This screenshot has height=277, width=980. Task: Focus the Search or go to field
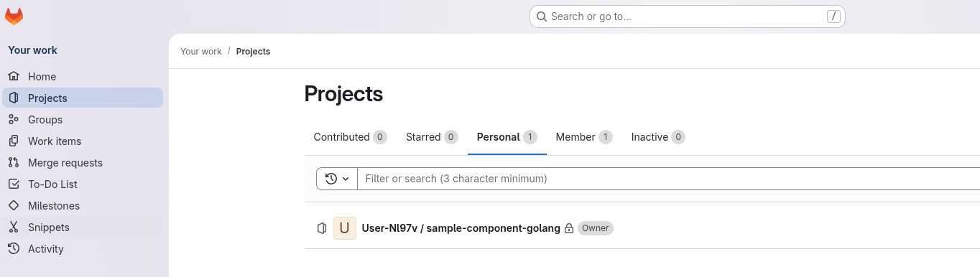(x=687, y=17)
